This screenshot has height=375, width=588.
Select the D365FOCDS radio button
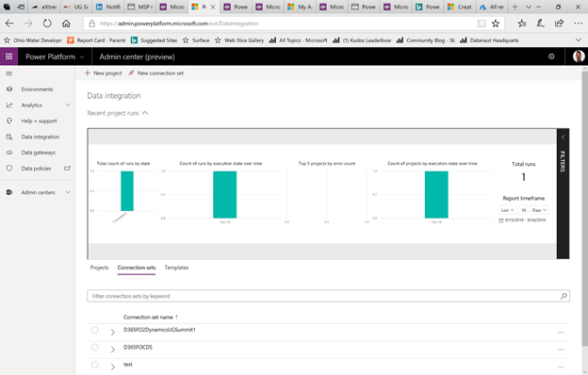pyautogui.click(x=95, y=348)
